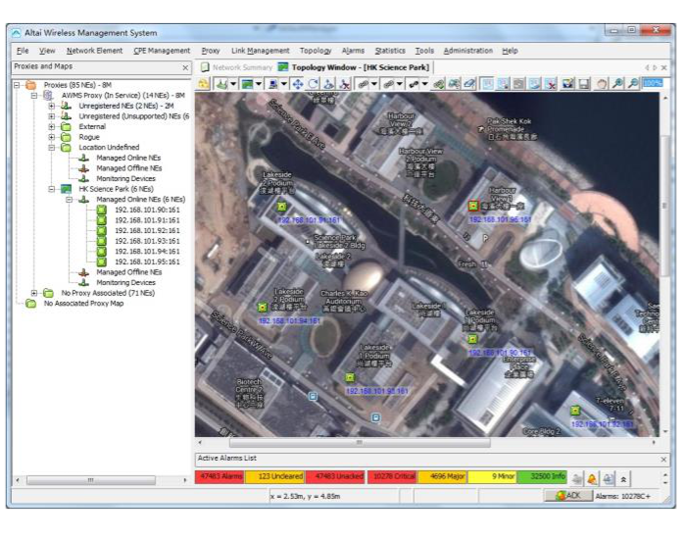
Task: Open the Statistics menu
Action: pyautogui.click(x=390, y=50)
